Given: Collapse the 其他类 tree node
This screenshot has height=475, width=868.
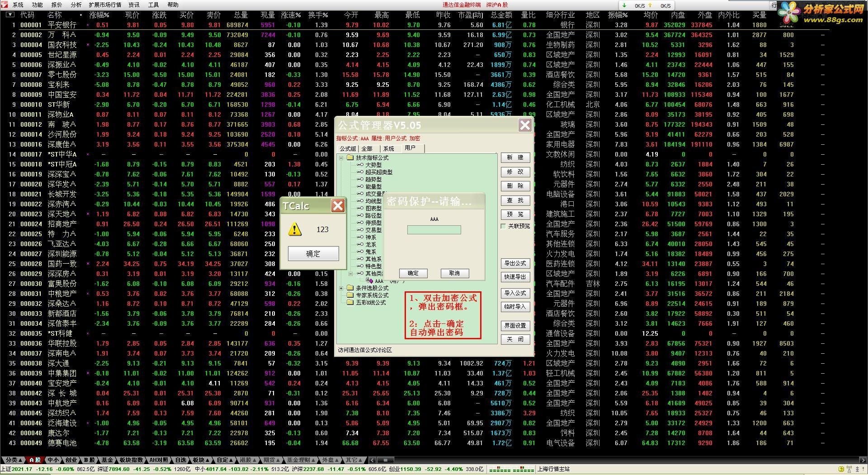Looking at the screenshot, I should 350,274.
